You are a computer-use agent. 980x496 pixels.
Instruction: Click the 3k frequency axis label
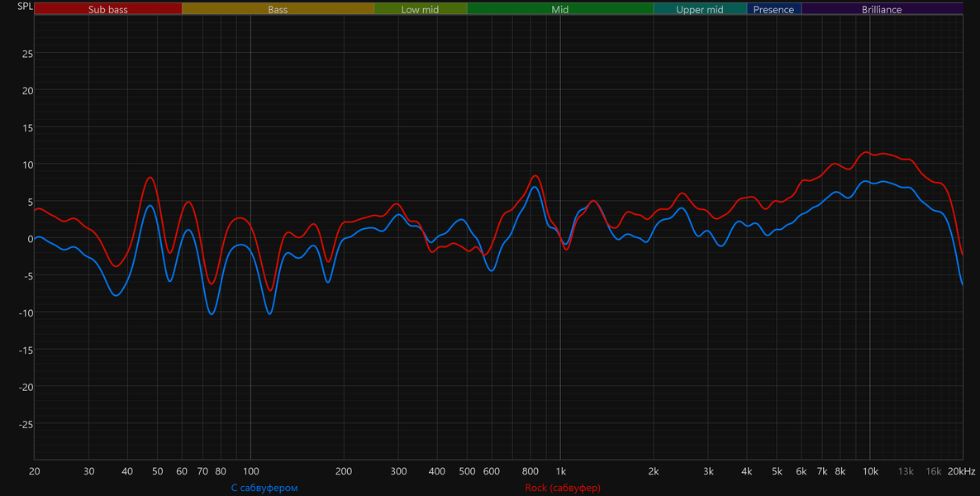(x=708, y=471)
